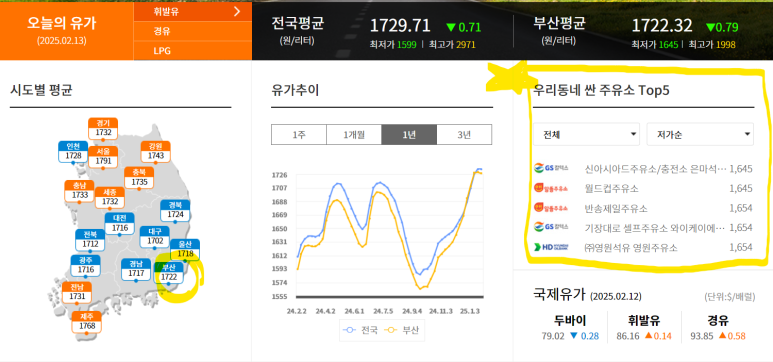Image resolution: width=773 pixels, height=362 pixels.
Task: Click the 충남 region label on map
Action: [79, 191]
